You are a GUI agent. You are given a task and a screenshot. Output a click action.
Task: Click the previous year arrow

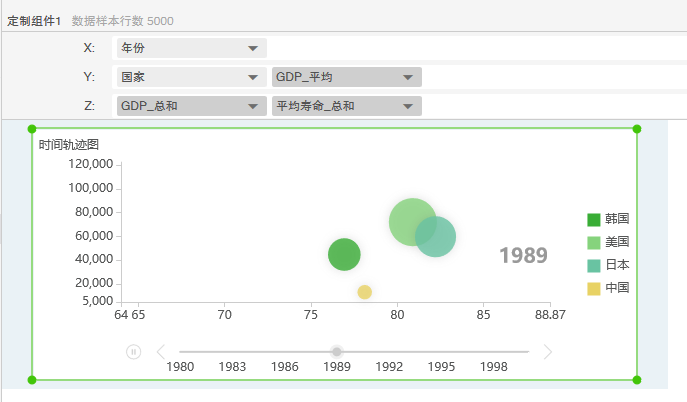[161, 352]
